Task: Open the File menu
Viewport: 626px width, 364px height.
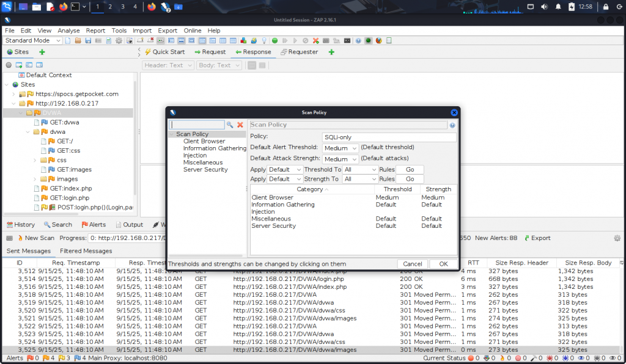Action: click(x=10, y=31)
